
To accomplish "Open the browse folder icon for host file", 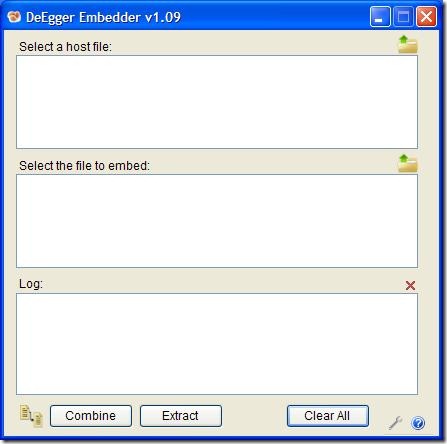I will point(408,44).
